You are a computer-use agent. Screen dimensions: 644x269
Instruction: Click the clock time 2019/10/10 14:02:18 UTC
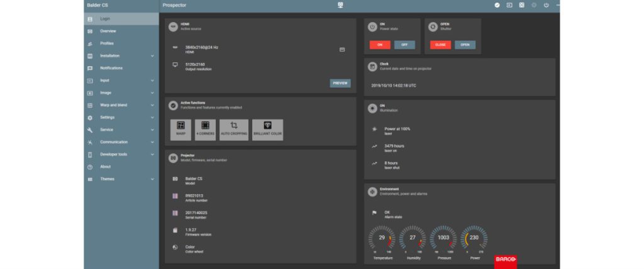[394, 86]
